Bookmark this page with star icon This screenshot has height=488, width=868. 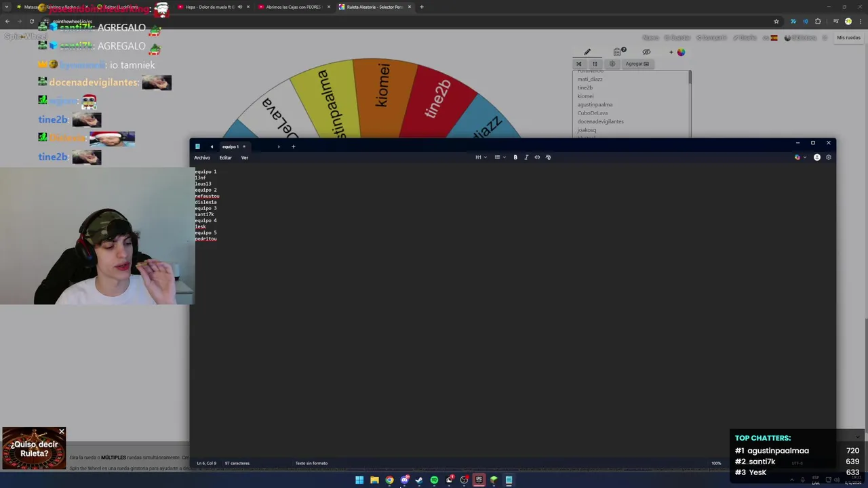tap(776, 21)
